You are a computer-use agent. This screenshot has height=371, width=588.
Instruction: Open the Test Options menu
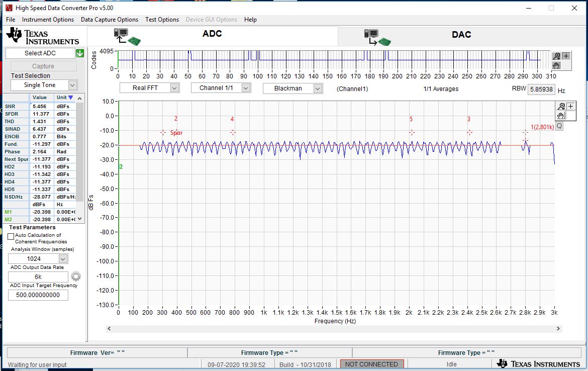pyautogui.click(x=162, y=20)
